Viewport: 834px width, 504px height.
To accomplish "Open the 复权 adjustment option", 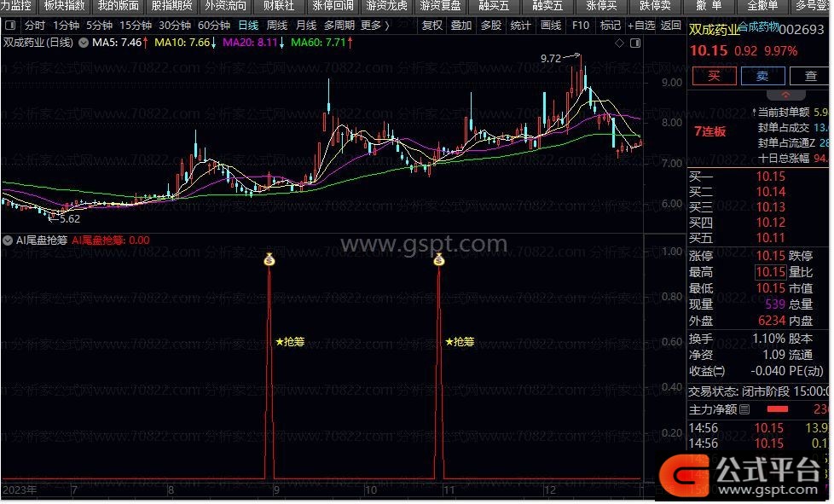I will (431, 26).
